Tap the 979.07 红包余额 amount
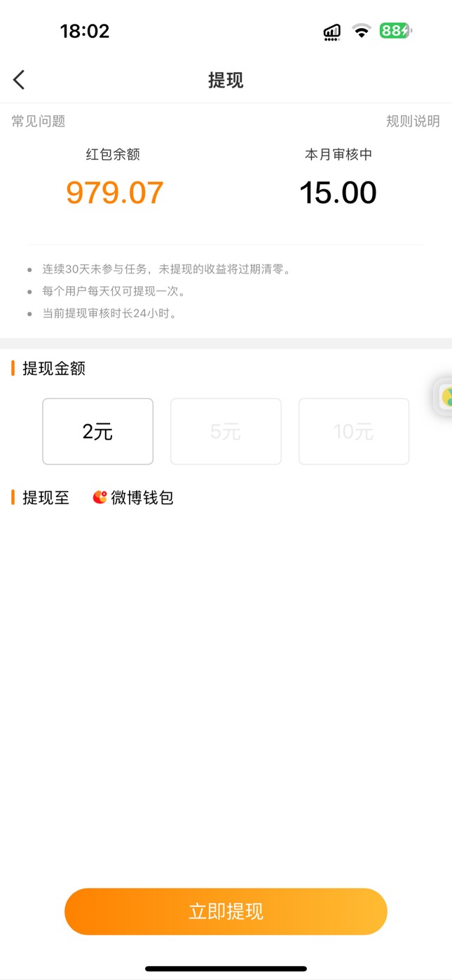This screenshot has height=980, width=452. tap(115, 193)
